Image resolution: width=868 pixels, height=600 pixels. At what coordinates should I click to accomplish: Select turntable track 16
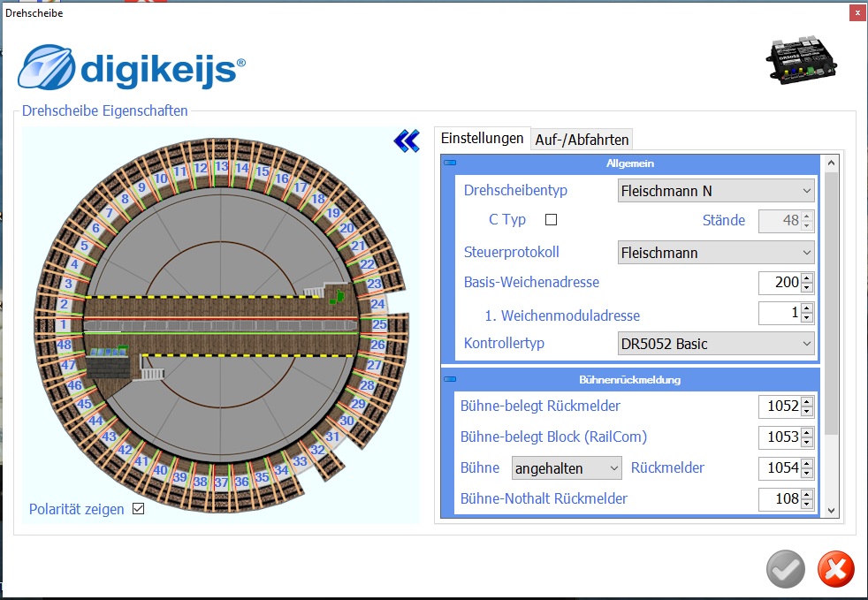point(282,178)
